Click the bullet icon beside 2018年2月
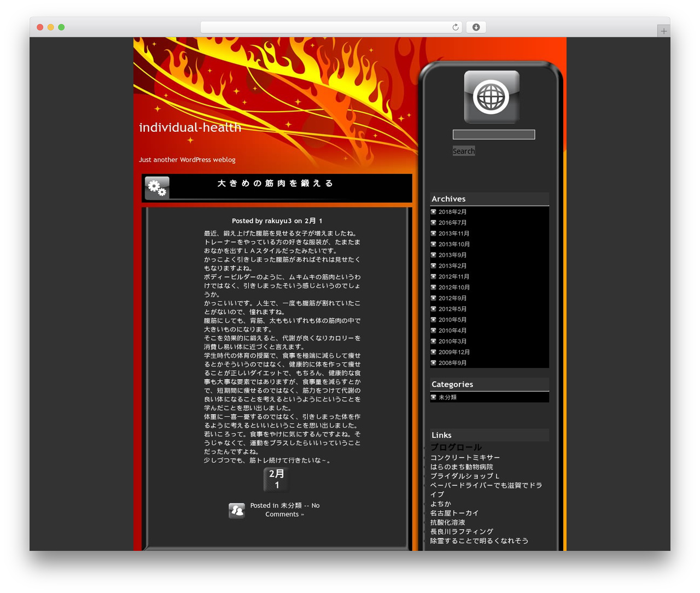Image resolution: width=700 pixels, height=593 pixels. pos(434,212)
